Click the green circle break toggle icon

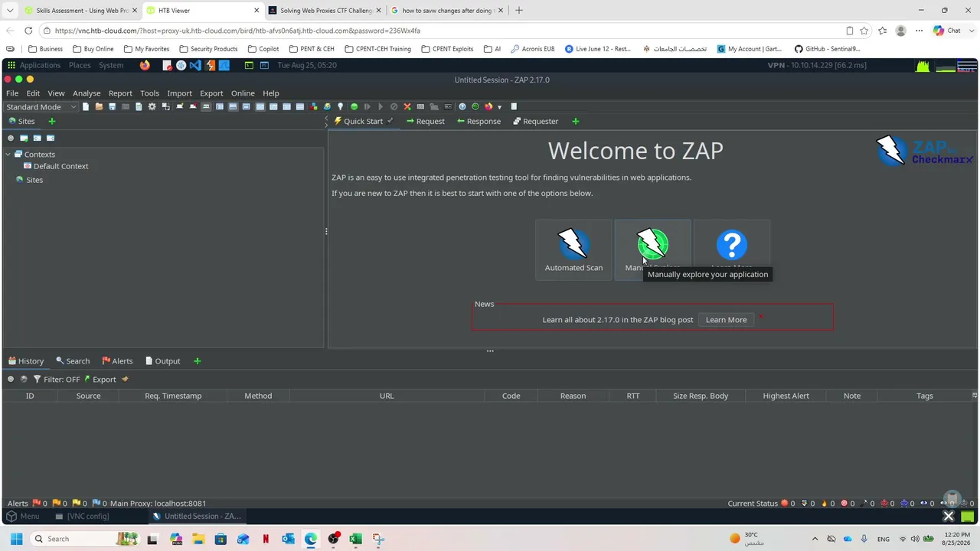click(354, 106)
